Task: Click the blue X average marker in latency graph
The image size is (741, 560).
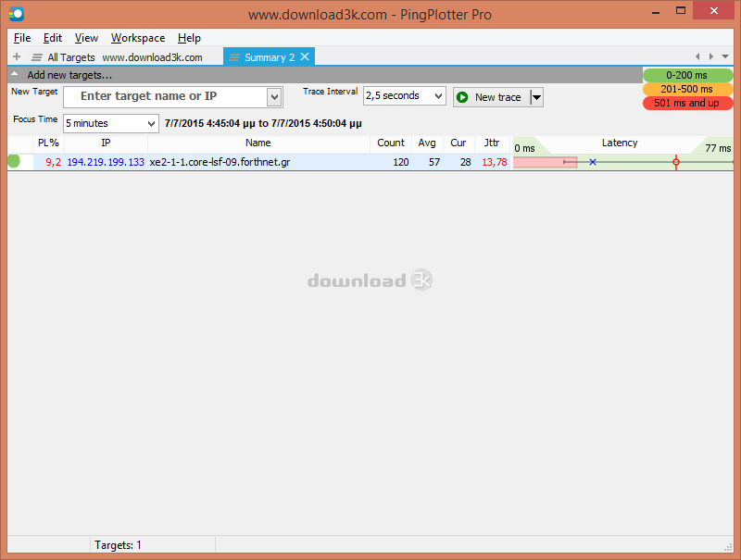Action: pyautogui.click(x=593, y=162)
